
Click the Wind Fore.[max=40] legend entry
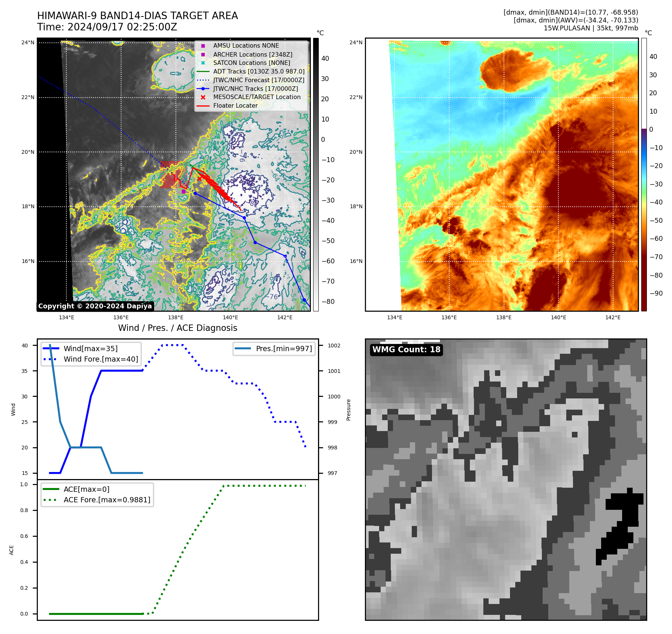point(100,359)
